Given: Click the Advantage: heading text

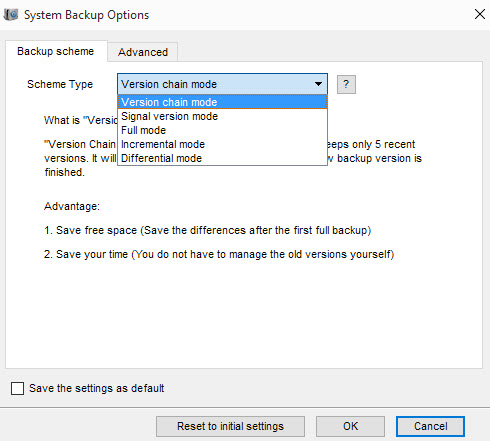Looking at the screenshot, I should click(72, 206).
